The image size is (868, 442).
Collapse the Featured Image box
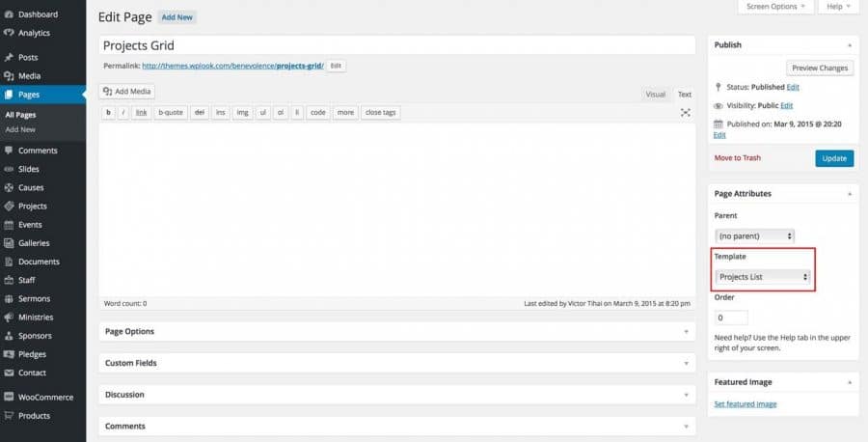[850, 382]
